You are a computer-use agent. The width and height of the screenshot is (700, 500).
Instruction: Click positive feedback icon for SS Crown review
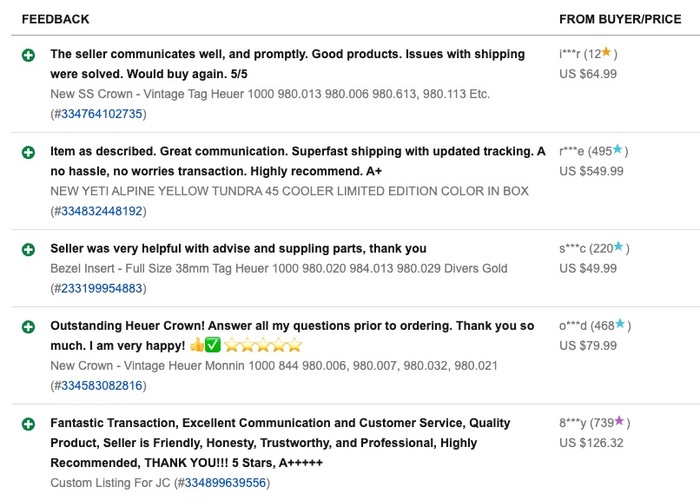(x=29, y=55)
